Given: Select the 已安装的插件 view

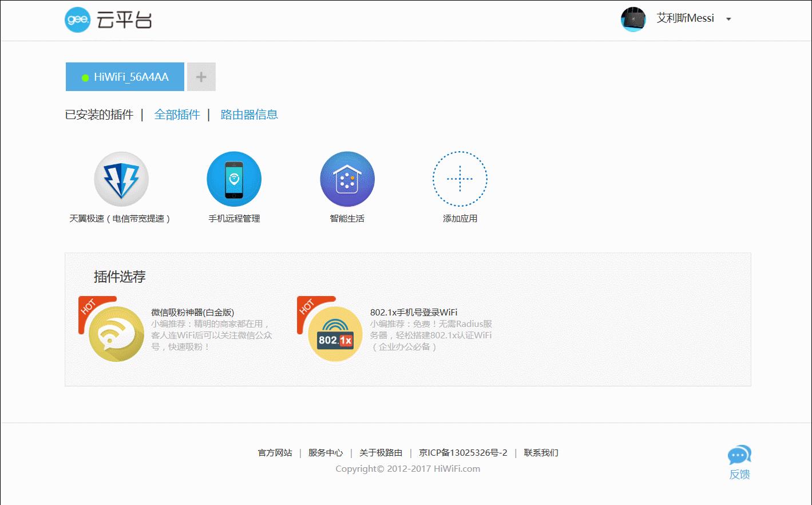Looking at the screenshot, I should [100, 114].
